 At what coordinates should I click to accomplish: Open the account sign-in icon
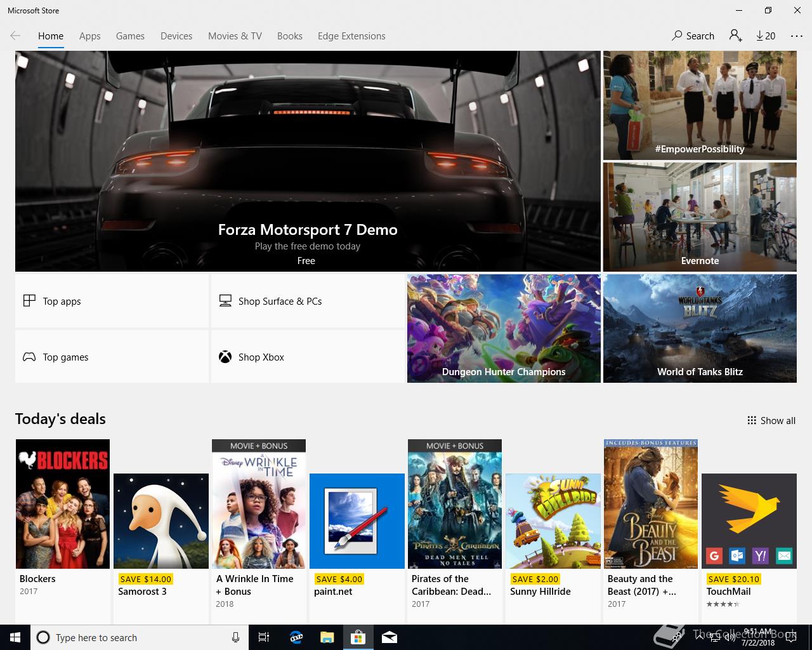736,36
